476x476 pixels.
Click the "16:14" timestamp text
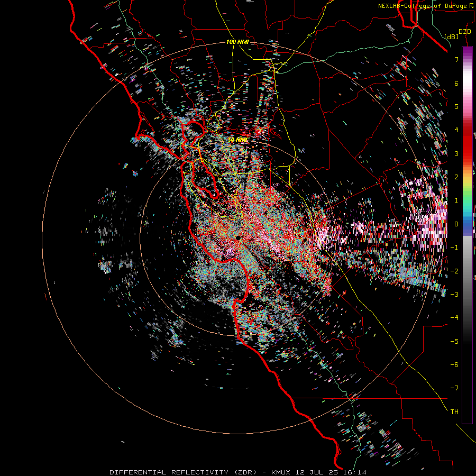[354, 472]
